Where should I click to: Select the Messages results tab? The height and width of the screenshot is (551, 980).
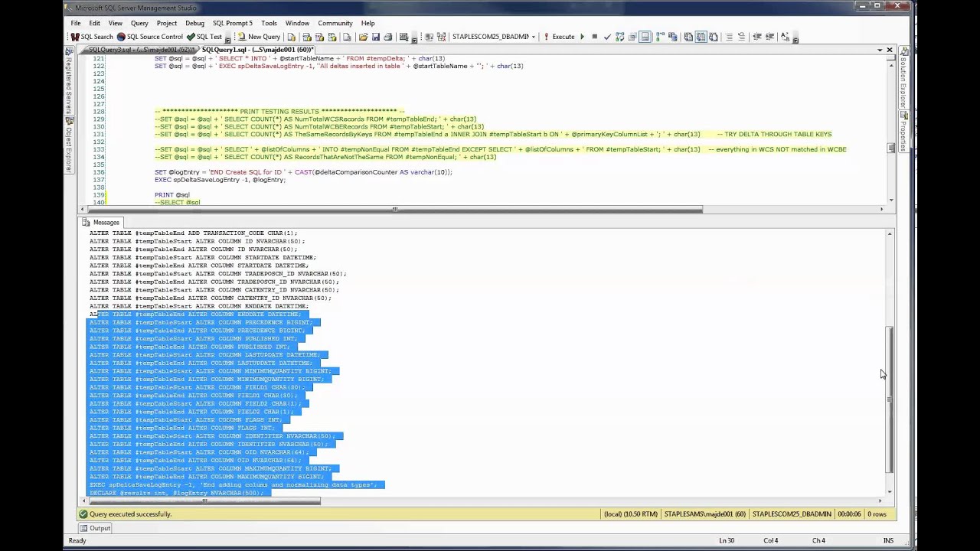[x=101, y=222]
